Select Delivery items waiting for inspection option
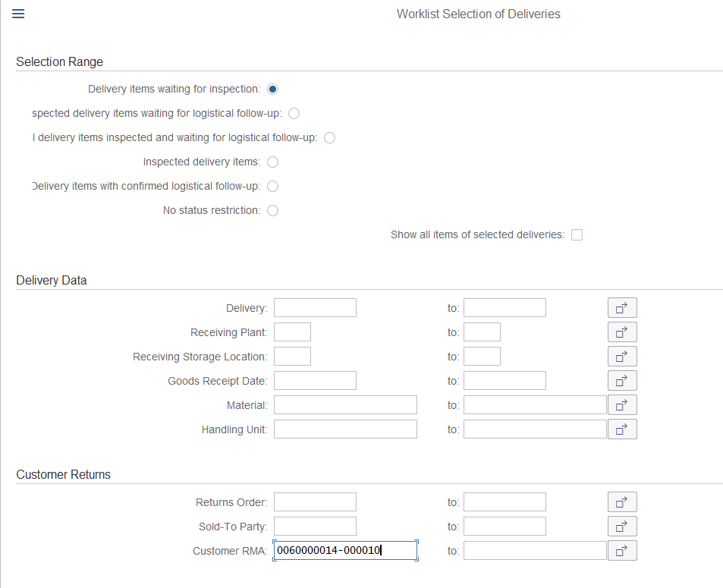Screen dimensions: 723x588 (x=272, y=89)
